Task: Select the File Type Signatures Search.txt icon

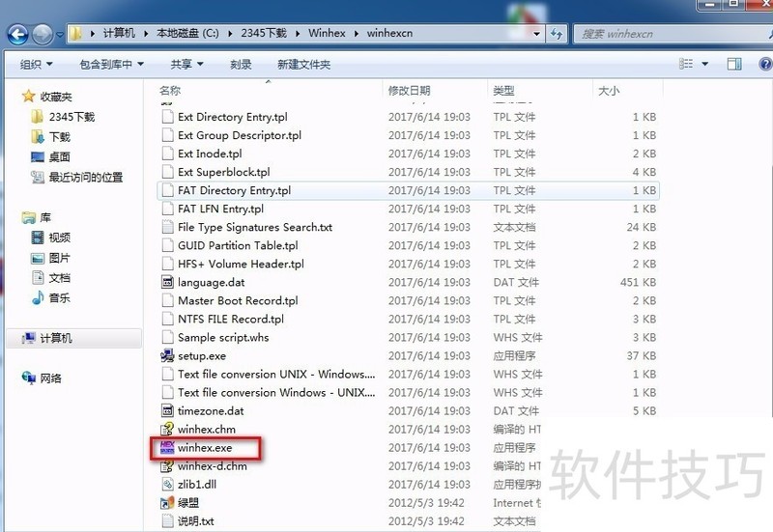Action: [x=167, y=227]
